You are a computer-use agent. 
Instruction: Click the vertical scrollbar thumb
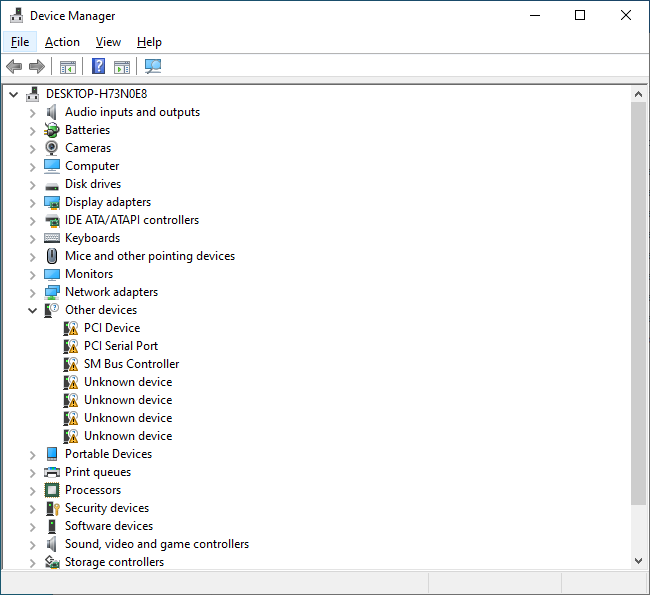638,304
